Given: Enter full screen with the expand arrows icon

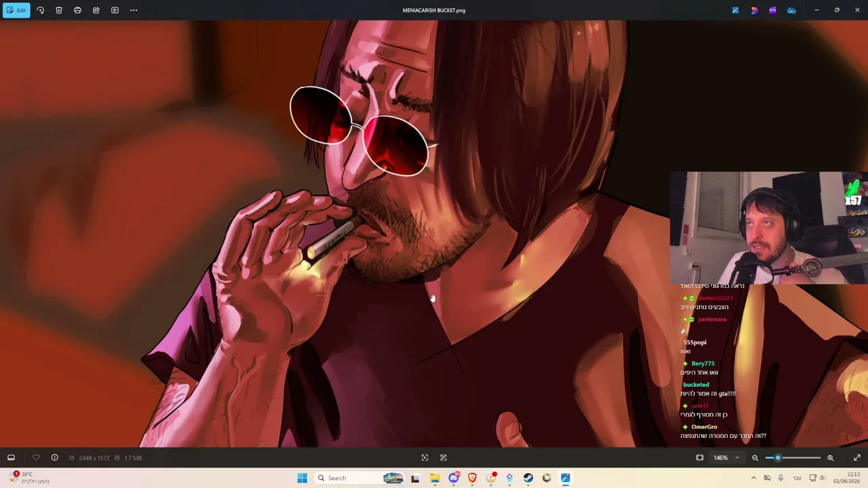Looking at the screenshot, I should point(857,457).
